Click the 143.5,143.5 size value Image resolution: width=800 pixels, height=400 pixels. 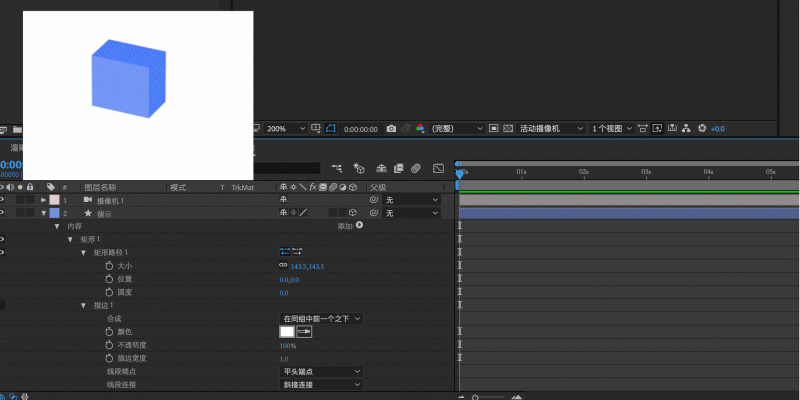coord(308,266)
